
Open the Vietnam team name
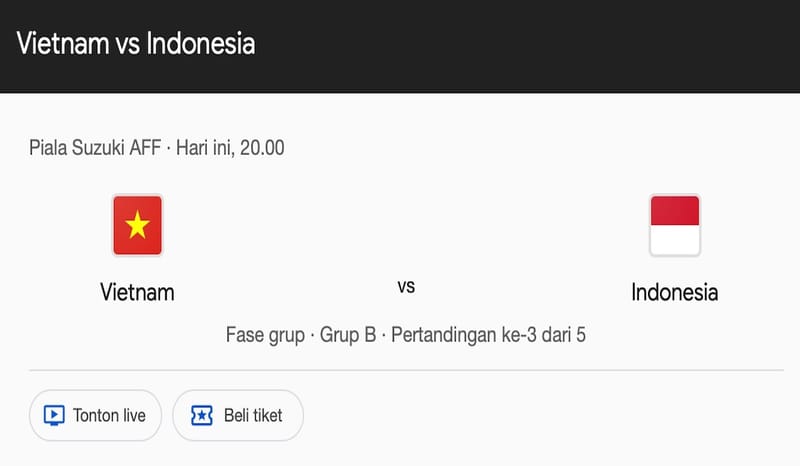pos(137,292)
